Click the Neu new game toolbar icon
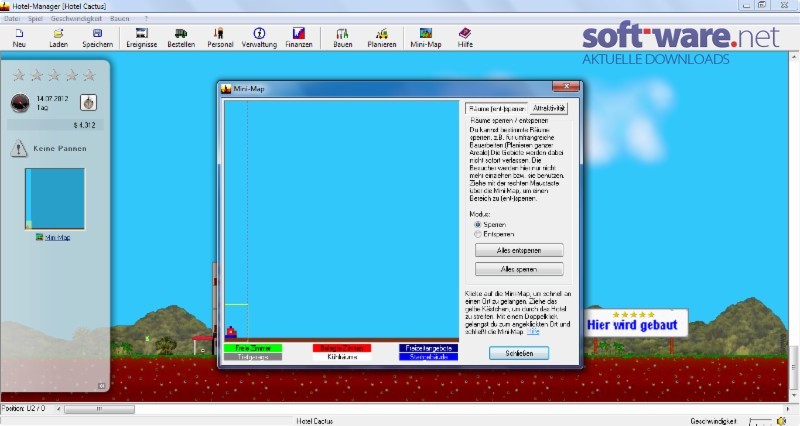Screen dimensions: 800x426 tap(19, 34)
